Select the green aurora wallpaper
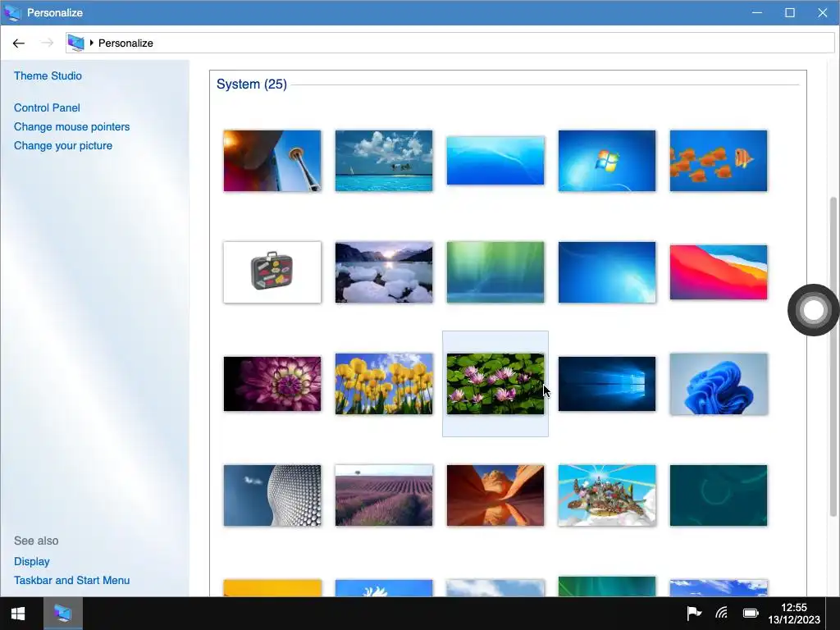 [x=495, y=272]
